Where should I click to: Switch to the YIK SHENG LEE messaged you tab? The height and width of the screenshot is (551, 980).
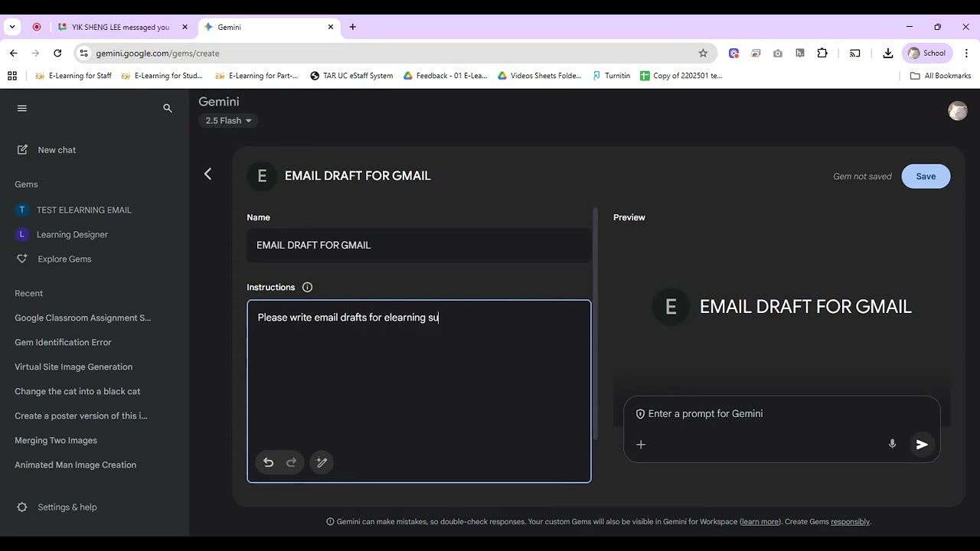pyautogui.click(x=121, y=27)
